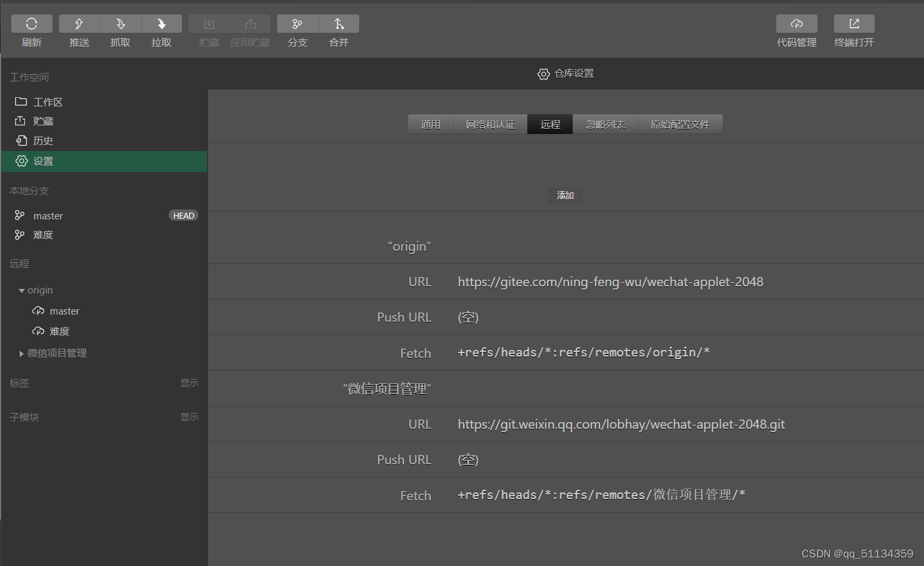Expand the 微信项目管理 remote node

click(x=22, y=353)
